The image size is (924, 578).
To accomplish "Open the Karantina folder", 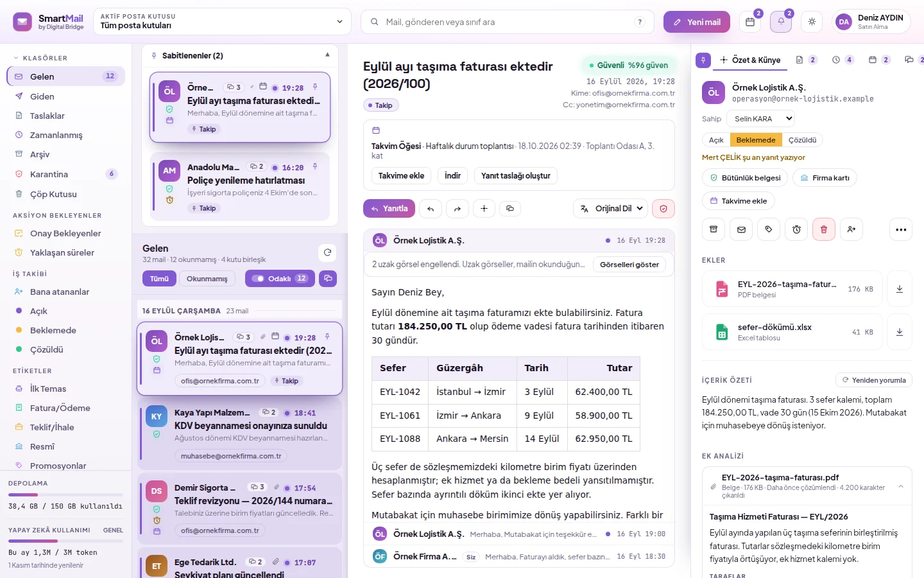I will (x=65, y=174).
